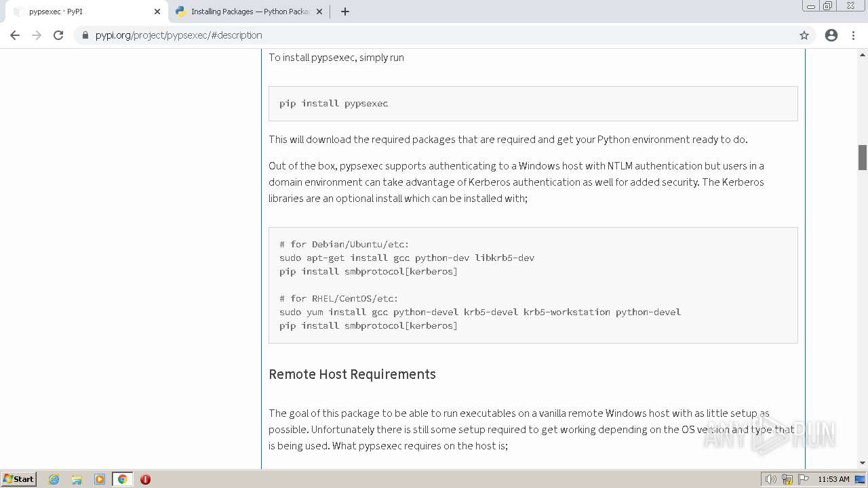Go back to previous page
868x488 pixels.
(x=15, y=35)
